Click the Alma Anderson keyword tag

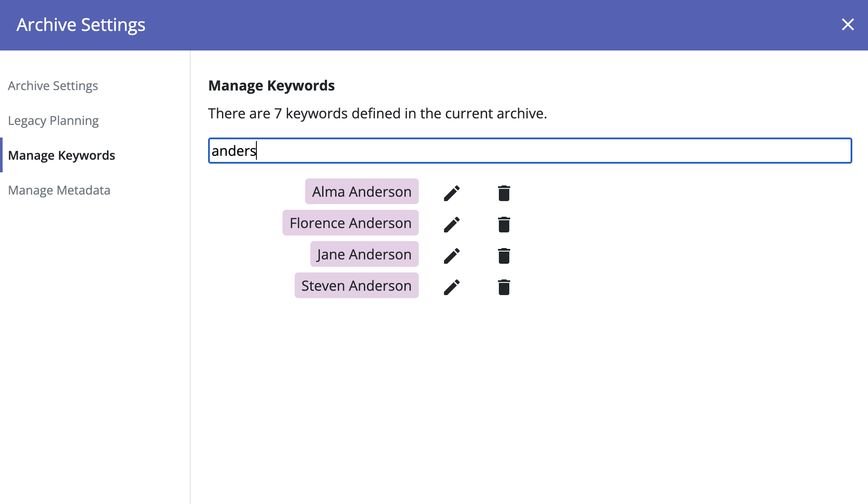pos(361,192)
